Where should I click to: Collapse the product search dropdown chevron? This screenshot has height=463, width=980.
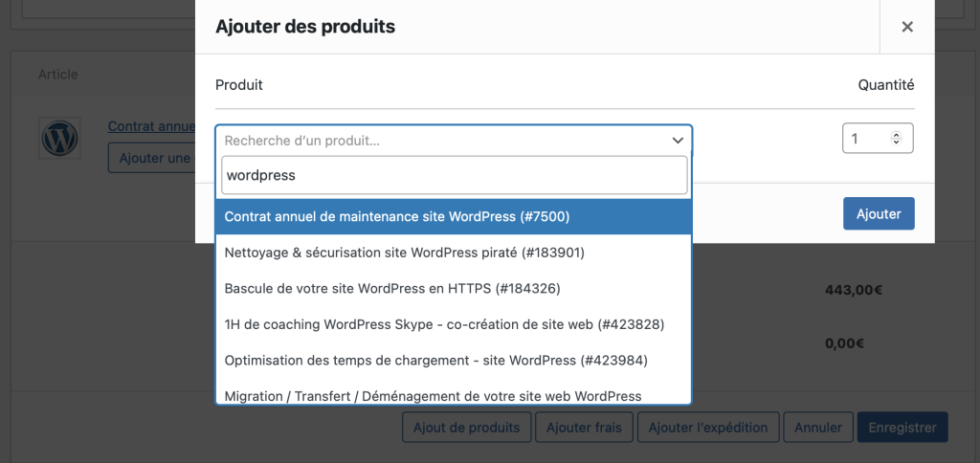click(678, 141)
